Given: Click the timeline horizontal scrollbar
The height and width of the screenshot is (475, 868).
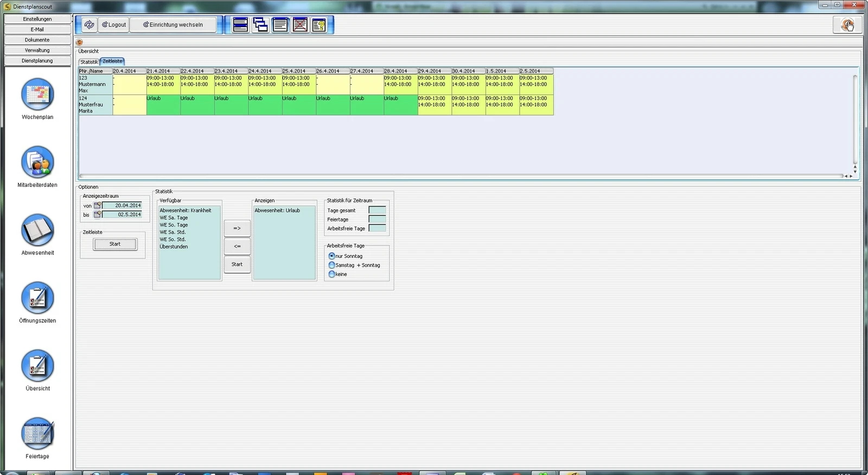Looking at the screenshot, I should pyautogui.click(x=461, y=176).
